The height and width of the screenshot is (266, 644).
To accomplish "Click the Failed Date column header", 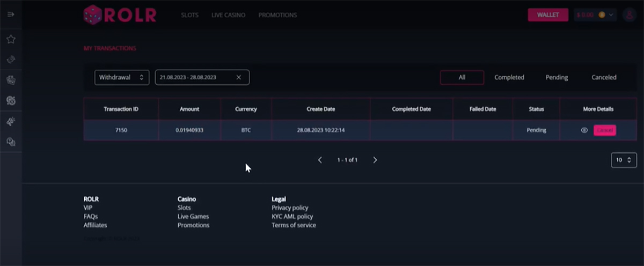I will point(483,109).
